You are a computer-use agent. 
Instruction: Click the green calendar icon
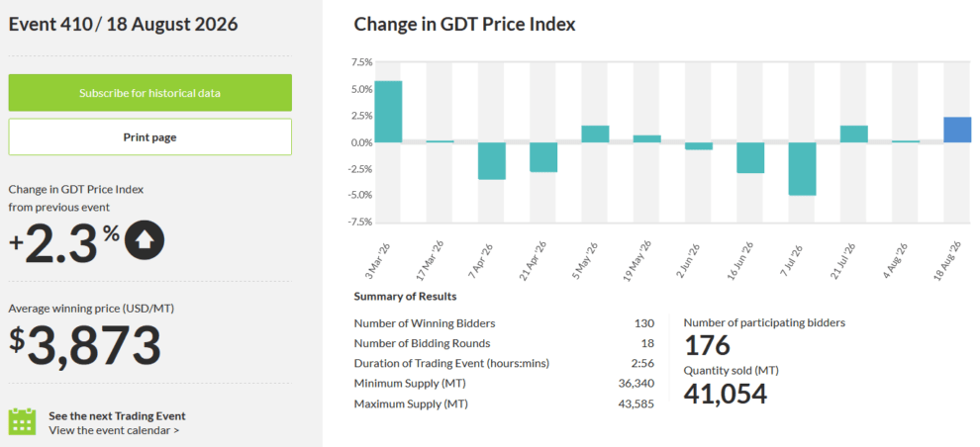[x=23, y=421]
